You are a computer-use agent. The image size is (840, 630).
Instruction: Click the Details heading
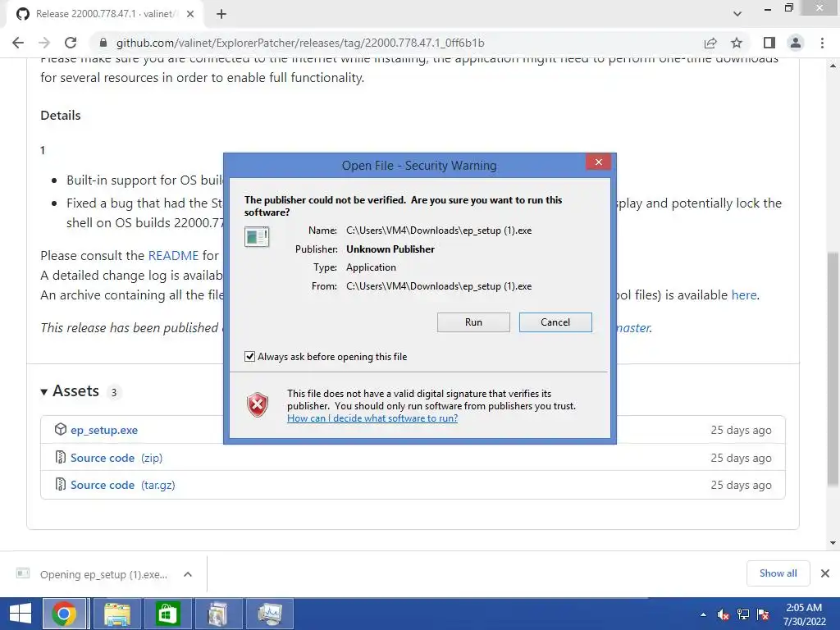point(61,115)
